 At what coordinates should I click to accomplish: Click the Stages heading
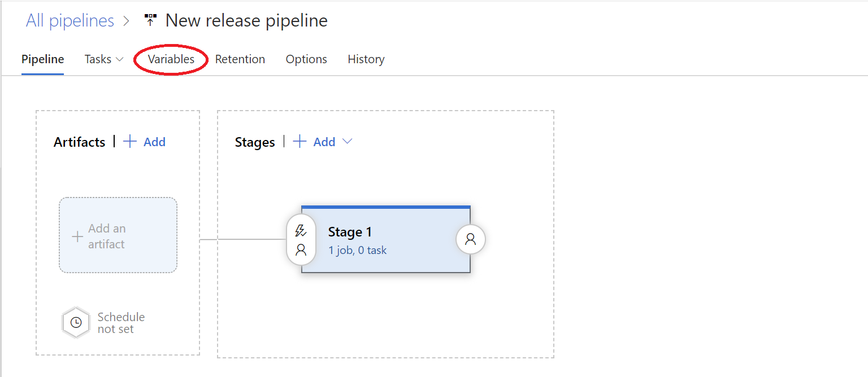(x=255, y=142)
